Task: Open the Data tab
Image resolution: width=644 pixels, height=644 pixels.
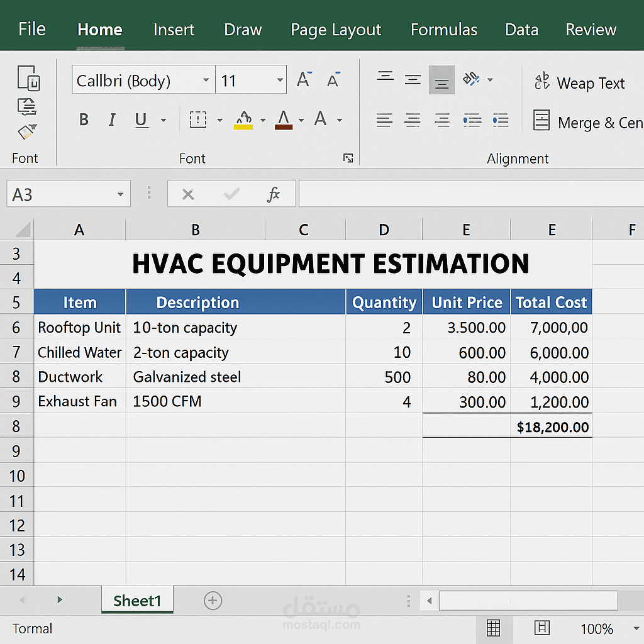Action: (x=521, y=30)
